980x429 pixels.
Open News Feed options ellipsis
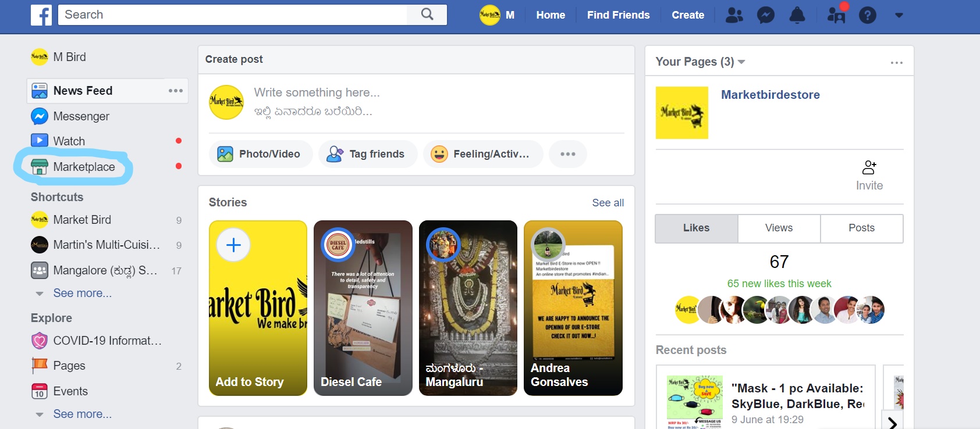click(x=175, y=91)
